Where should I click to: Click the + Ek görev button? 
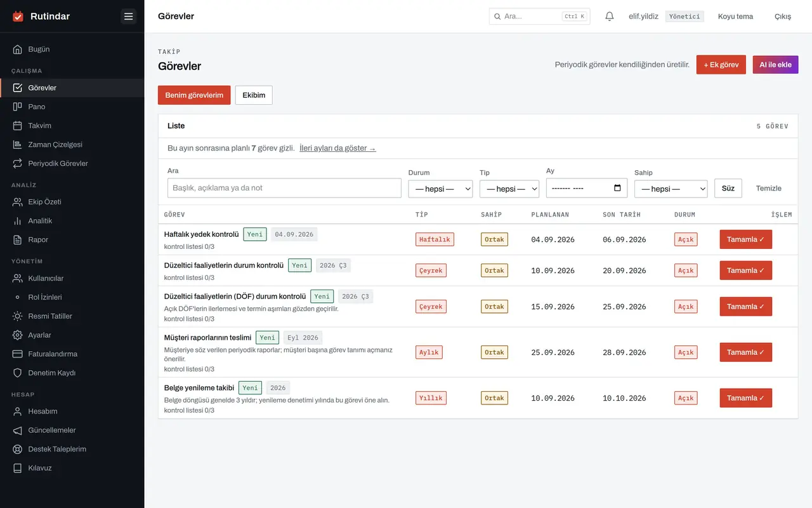pyautogui.click(x=721, y=65)
